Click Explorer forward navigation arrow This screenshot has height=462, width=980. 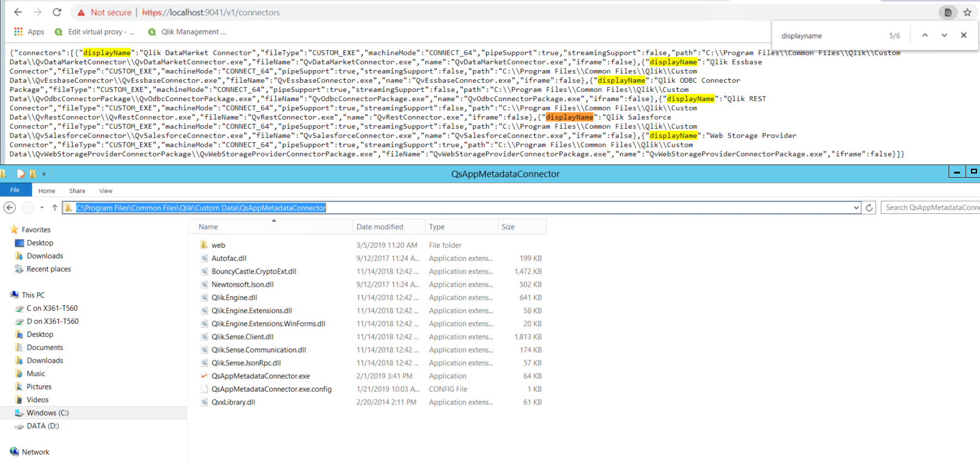coord(28,207)
